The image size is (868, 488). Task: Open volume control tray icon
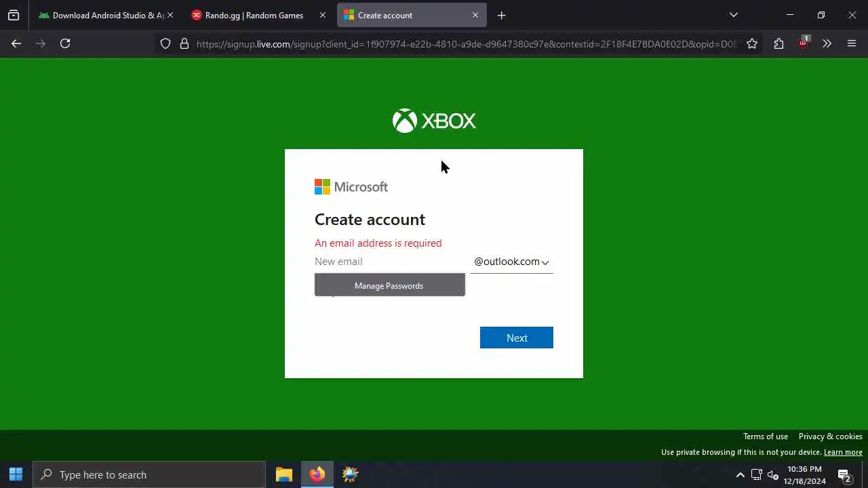[x=773, y=475]
